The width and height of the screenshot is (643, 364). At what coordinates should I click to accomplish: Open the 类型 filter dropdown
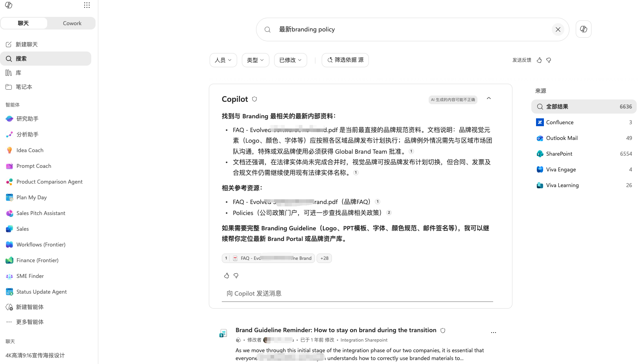(256, 60)
